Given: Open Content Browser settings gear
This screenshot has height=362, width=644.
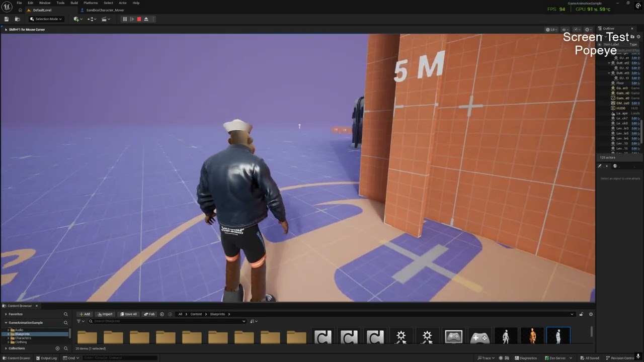Looking at the screenshot, I should tap(591, 314).
